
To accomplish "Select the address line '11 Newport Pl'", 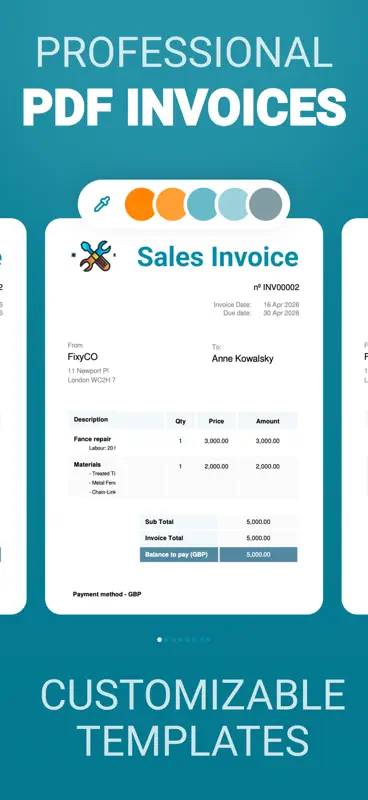I will pyautogui.click(x=88, y=370).
